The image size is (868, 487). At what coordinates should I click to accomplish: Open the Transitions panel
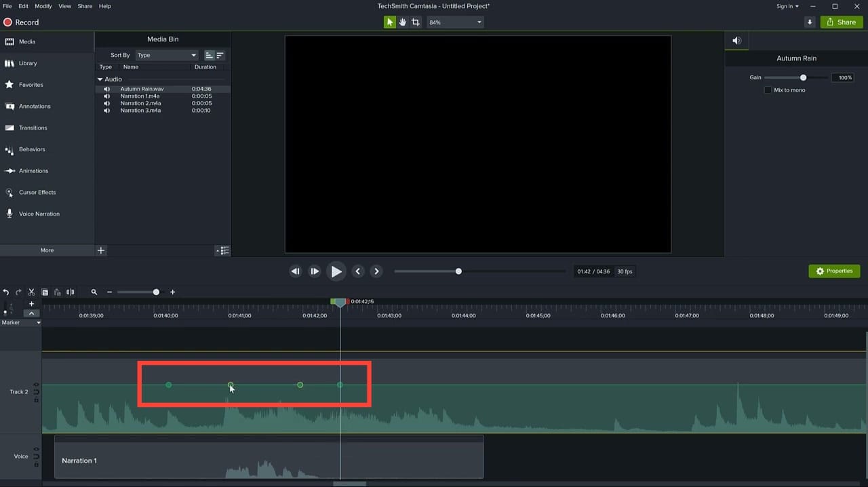[33, 128]
